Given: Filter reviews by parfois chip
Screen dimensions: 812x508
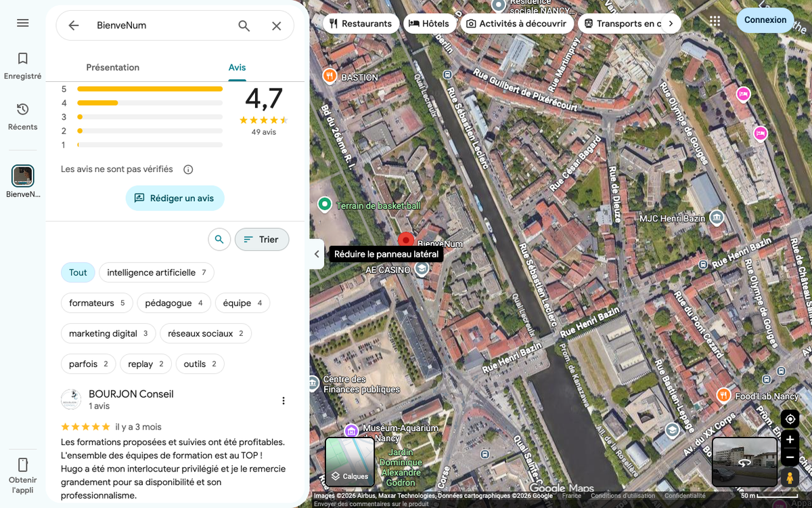Looking at the screenshot, I should coord(89,364).
